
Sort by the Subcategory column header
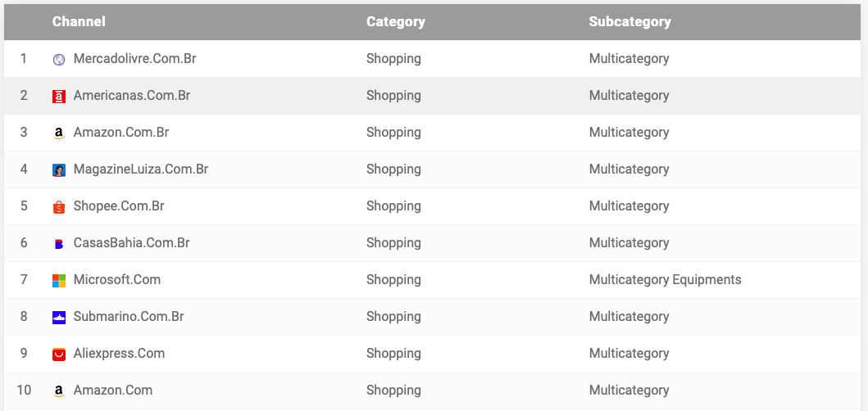(629, 21)
